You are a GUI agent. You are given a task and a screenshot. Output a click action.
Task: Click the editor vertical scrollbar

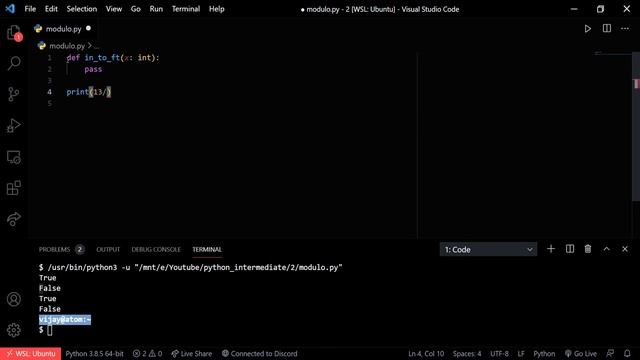tap(636, 127)
